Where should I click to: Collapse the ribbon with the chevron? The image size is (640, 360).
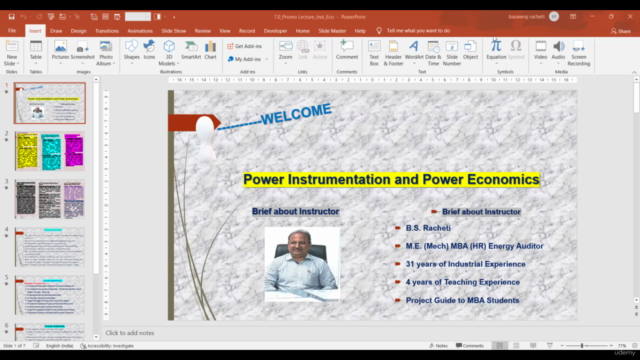[x=634, y=72]
